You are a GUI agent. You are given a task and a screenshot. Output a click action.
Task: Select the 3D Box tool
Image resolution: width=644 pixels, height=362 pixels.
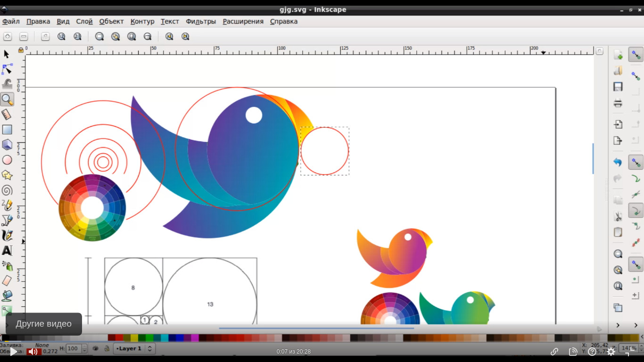(x=7, y=145)
